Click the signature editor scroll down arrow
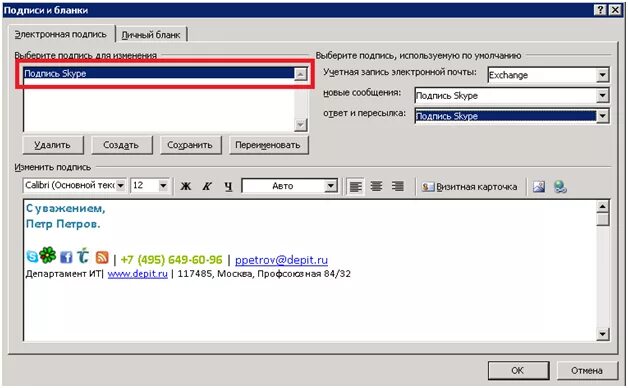This screenshot has height=388, width=628. coord(603,334)
